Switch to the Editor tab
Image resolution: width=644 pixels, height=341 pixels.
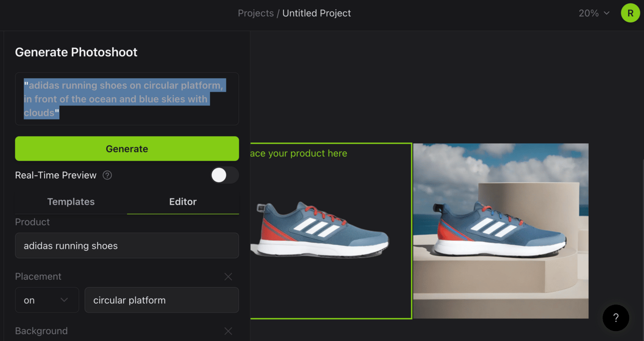click(x=183, y=202)
